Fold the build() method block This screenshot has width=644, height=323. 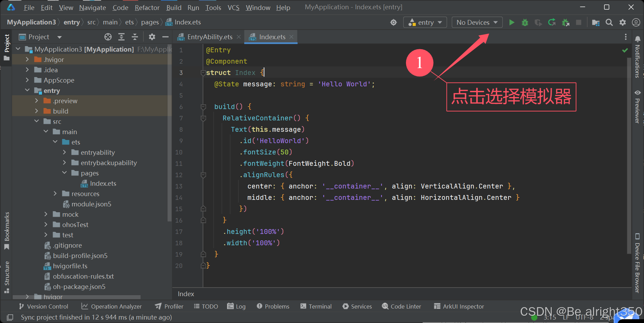pos(203,107)
